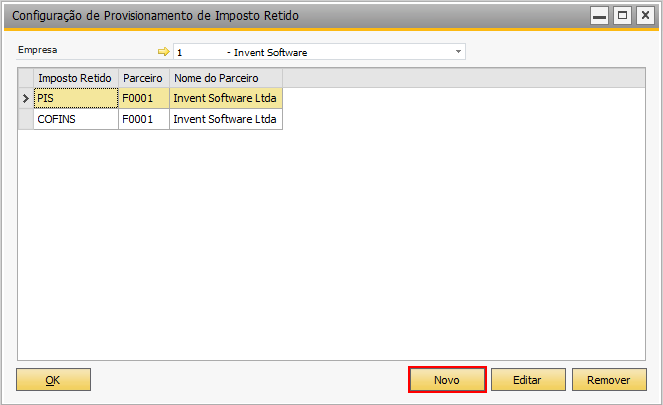
Task: Click Invent Software Ltda in PIS row
Action: pos(226,98)
